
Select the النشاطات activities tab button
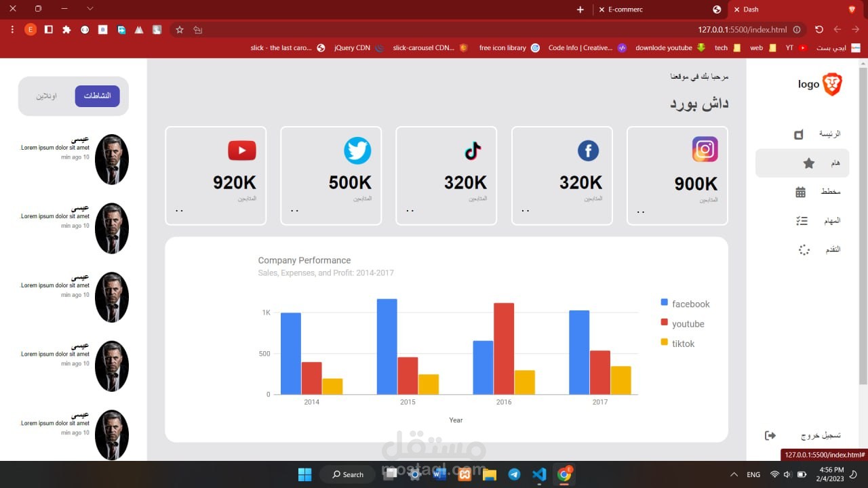pos(97,96)
